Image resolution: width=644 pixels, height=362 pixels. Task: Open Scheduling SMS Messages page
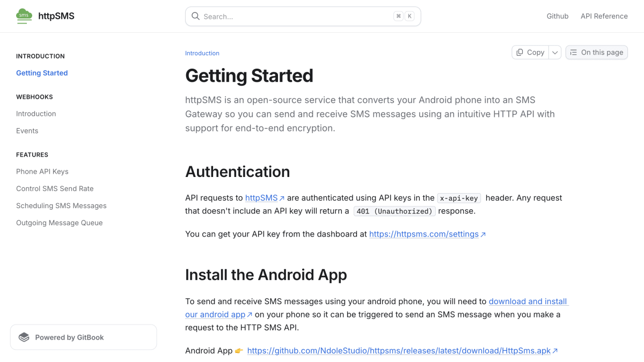(x=61, y=206)
